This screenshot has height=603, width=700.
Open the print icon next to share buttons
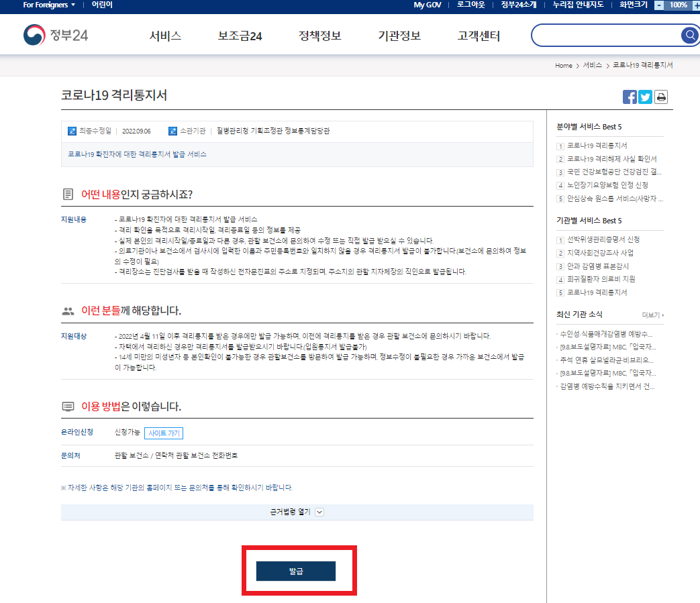[x=660, y=97]
